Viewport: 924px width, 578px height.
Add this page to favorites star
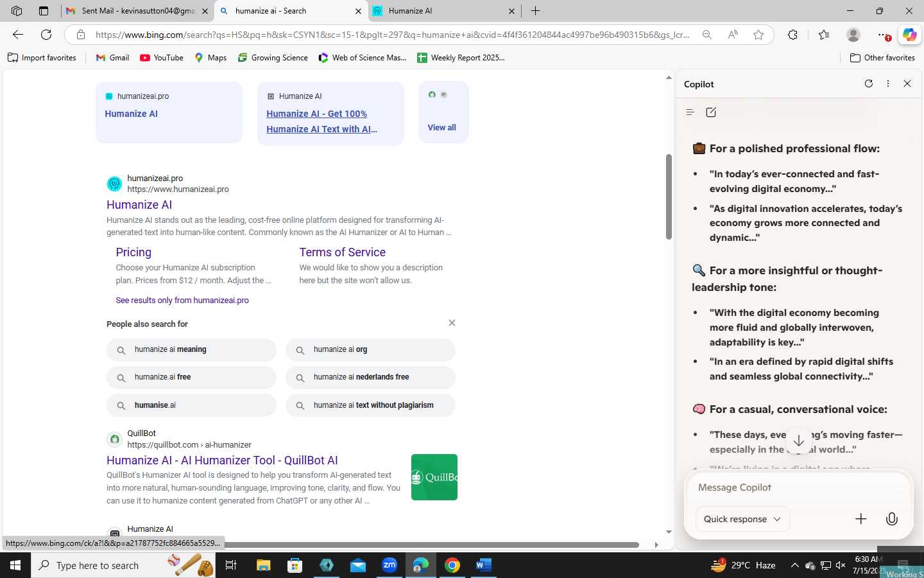coord(758,35)
